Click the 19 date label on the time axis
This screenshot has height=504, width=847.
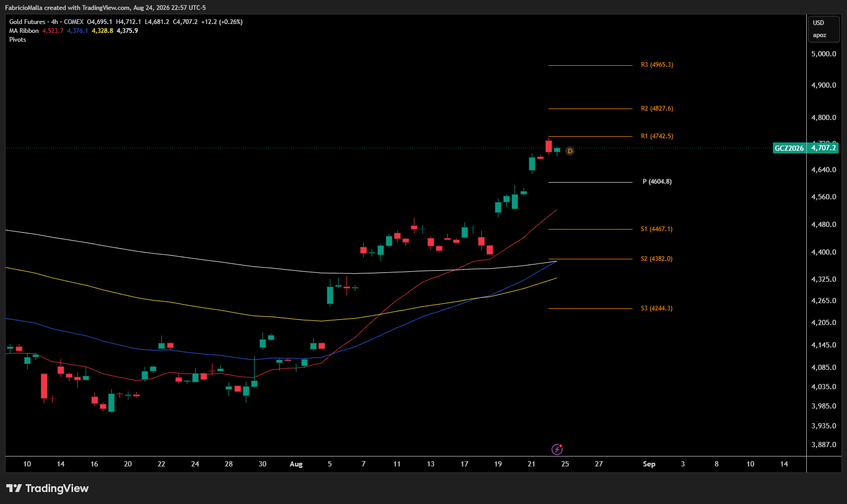pos(498,464)
